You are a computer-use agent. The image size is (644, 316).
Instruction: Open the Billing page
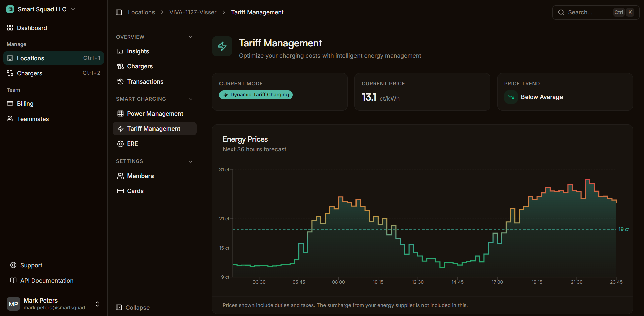tap(54, 103)
